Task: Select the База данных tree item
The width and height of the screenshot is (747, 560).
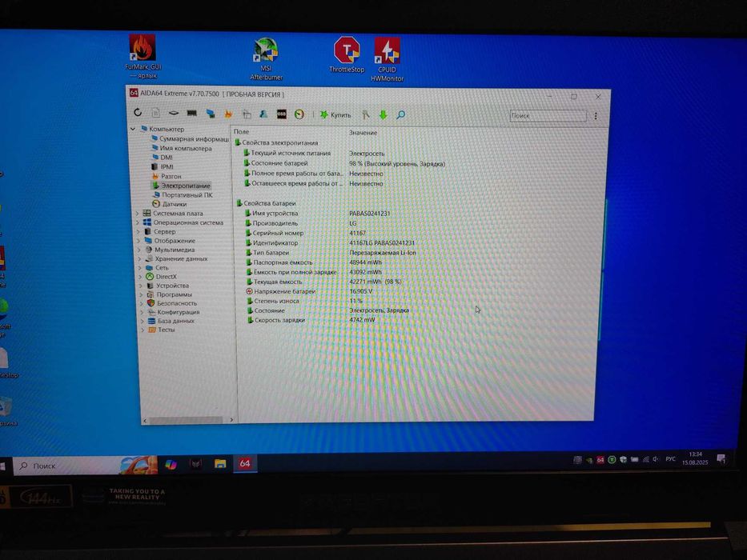Action: coord(171,321)
